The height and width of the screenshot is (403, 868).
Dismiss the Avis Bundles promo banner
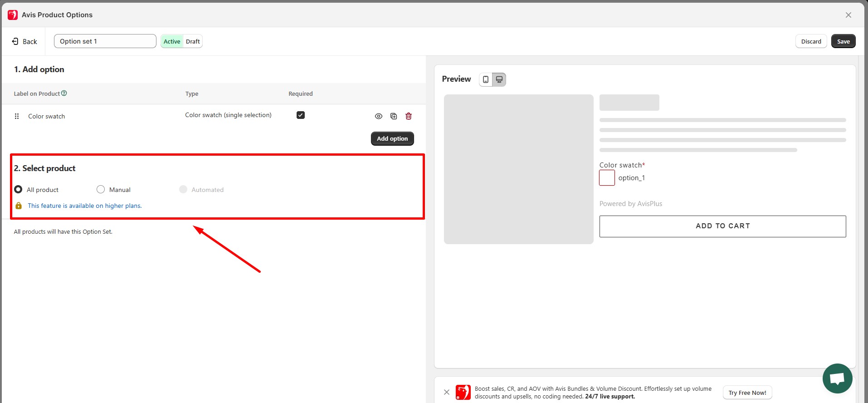coord(447,392)
